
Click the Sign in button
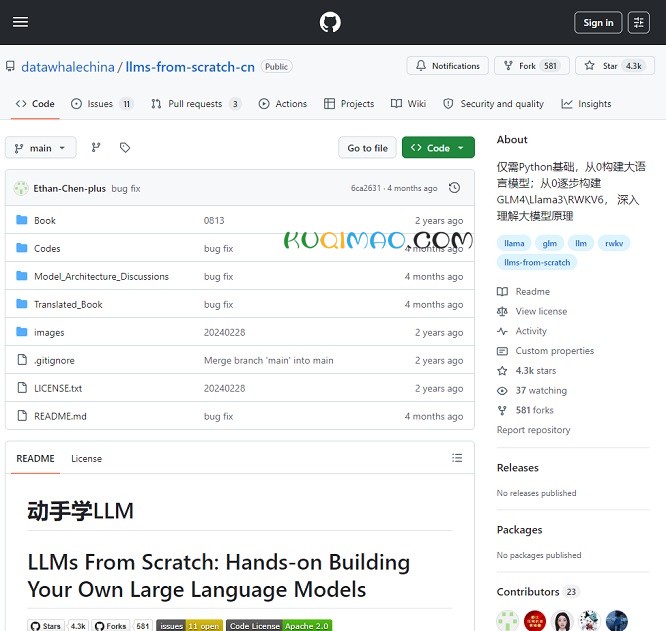598,23
